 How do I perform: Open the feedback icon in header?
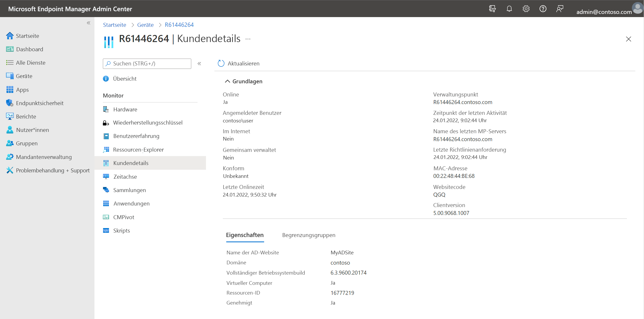pyautogui.click(x=560, y=9)
